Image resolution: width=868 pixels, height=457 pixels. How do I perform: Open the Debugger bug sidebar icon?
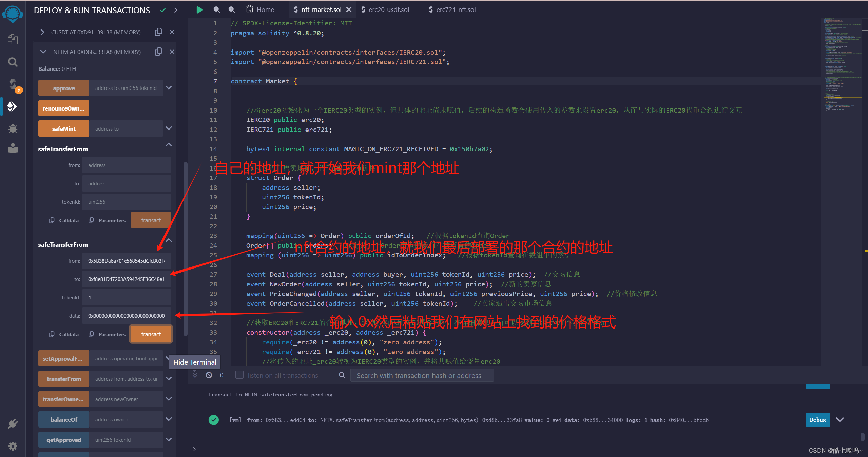point(13,128)
